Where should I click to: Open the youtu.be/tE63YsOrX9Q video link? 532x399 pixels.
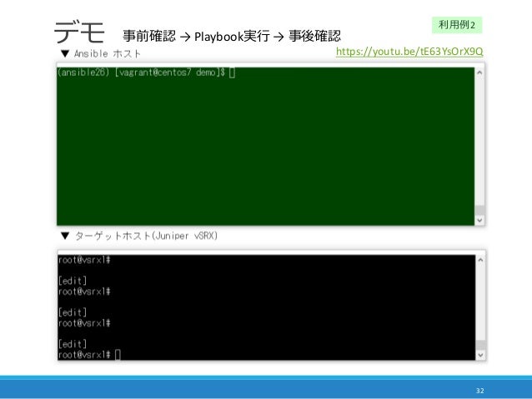[409, 52]
